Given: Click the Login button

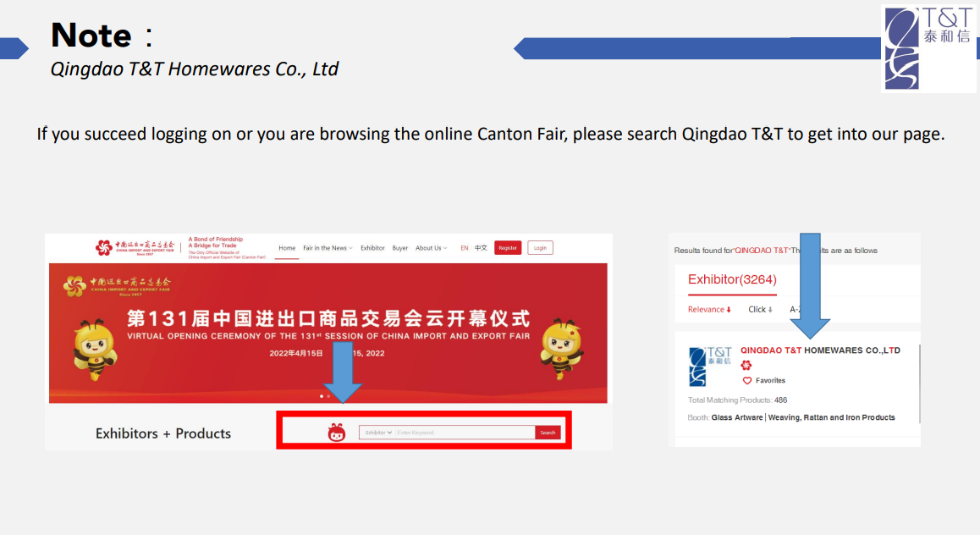Looking at the screenshot, I should (x=540, y=248).
